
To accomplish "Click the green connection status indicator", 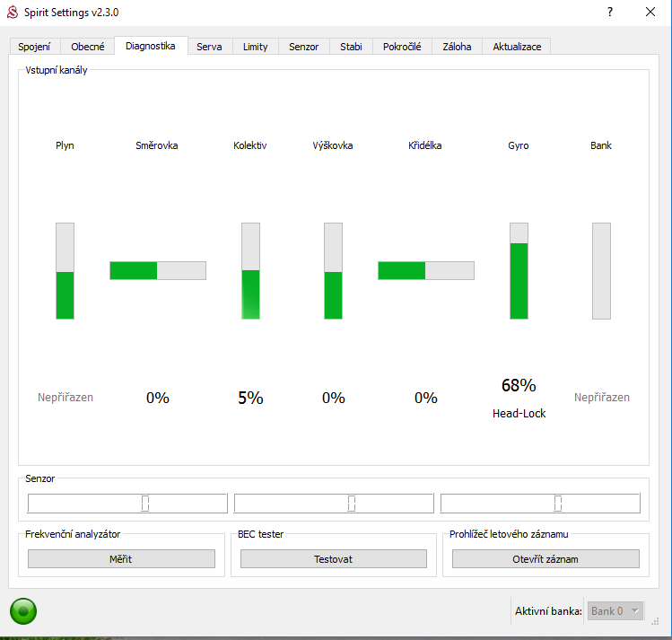I will (x=23, y=611).
